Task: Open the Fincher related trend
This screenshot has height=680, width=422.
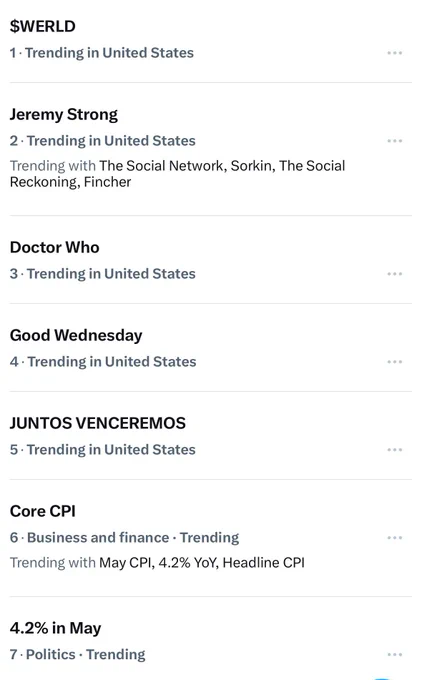Action: 107,182
